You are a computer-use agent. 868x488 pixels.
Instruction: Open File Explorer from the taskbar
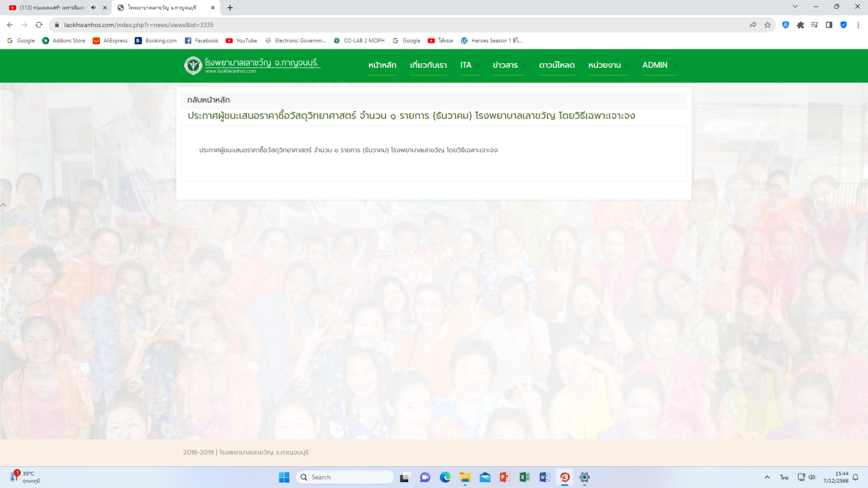tap(465, 477)
